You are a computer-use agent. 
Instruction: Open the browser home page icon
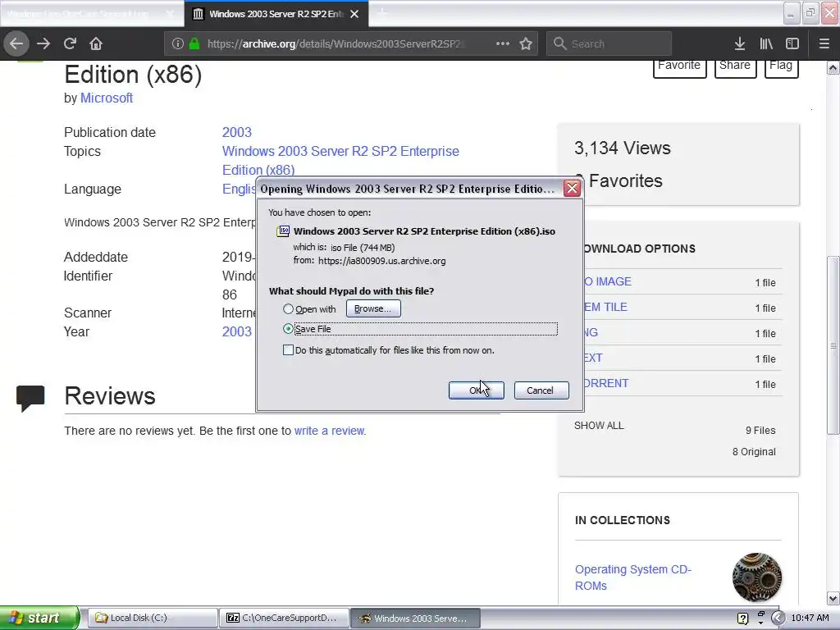pos(96,43)
